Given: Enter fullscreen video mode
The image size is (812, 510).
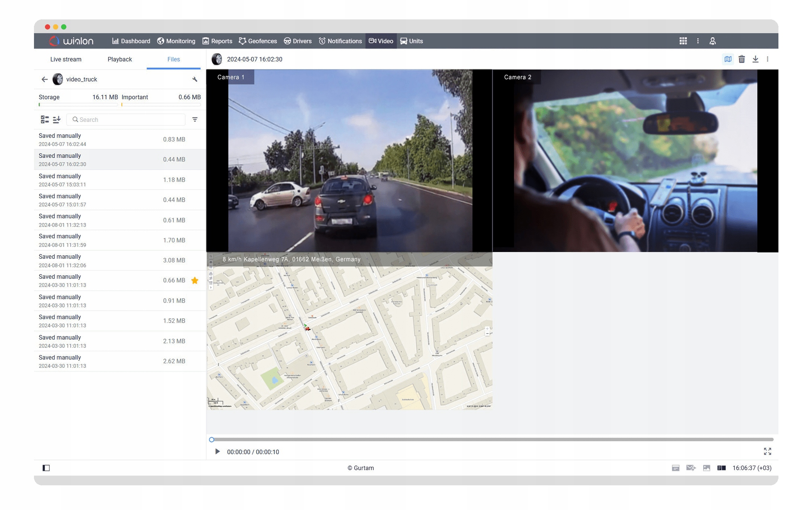Looking at the screenshot, I should (767, 451).
